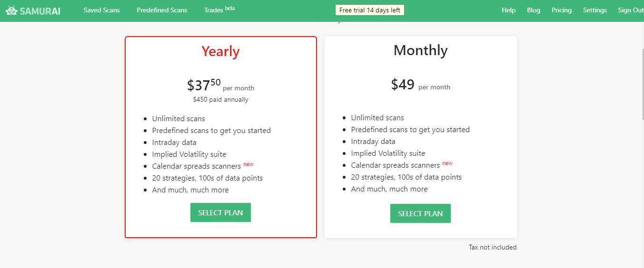The width and height of the screenshot is (644, 268).
Task: Open the Trades beta section
Action: tap(219, 10)
